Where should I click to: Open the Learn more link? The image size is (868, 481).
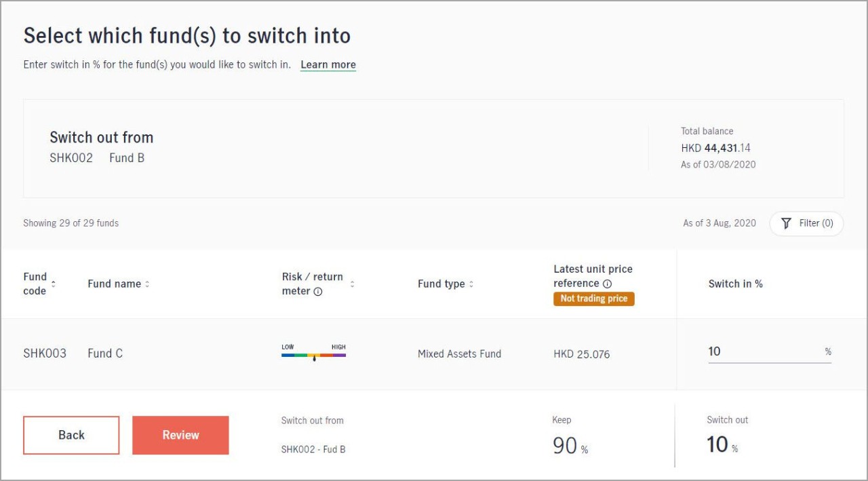(328, 65)
